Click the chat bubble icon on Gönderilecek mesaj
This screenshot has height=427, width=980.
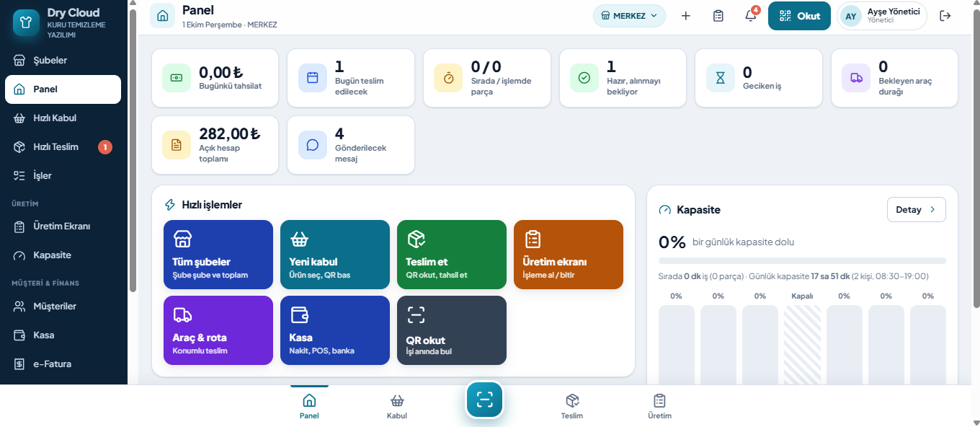(313, 145)
